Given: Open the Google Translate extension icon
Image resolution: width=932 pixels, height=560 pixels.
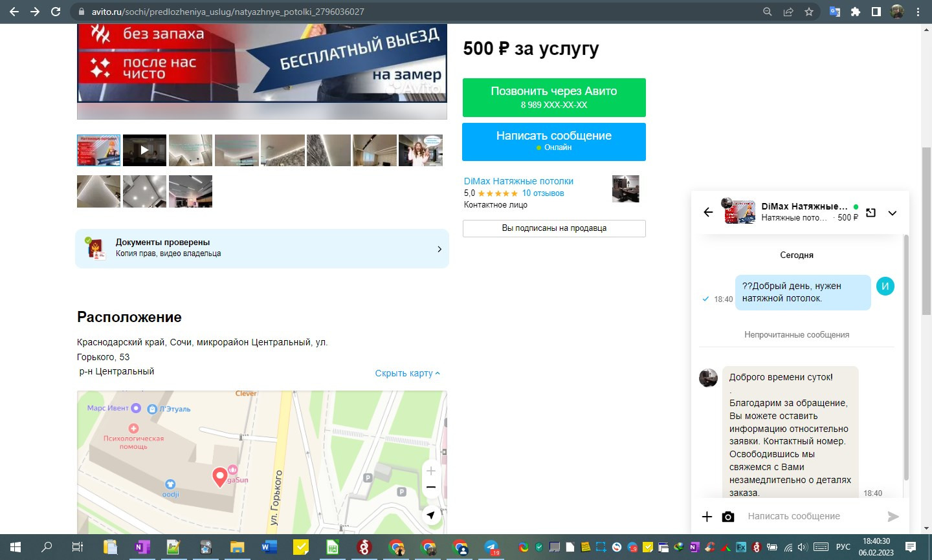Looking at the screenshot, I should point(835,12).
